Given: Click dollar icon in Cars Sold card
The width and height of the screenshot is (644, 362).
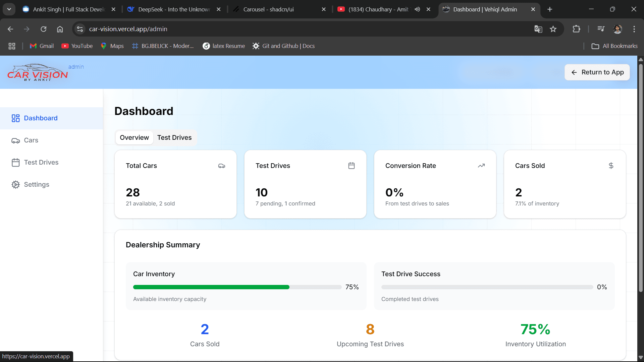Looking at the screenshot, I should click(611, 166).
